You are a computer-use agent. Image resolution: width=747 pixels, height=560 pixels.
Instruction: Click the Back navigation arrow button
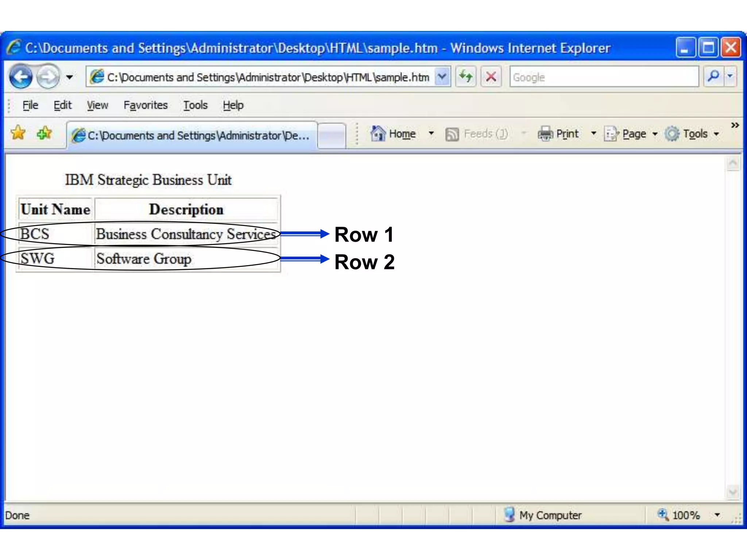pyautogui.click(x=21, y=77)
